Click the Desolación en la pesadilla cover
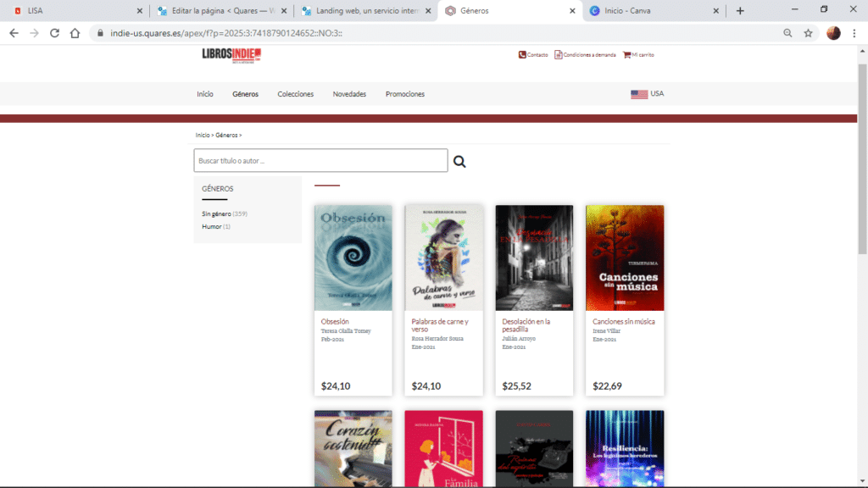Screen dimensions: 868x488 tap(534, 258)
